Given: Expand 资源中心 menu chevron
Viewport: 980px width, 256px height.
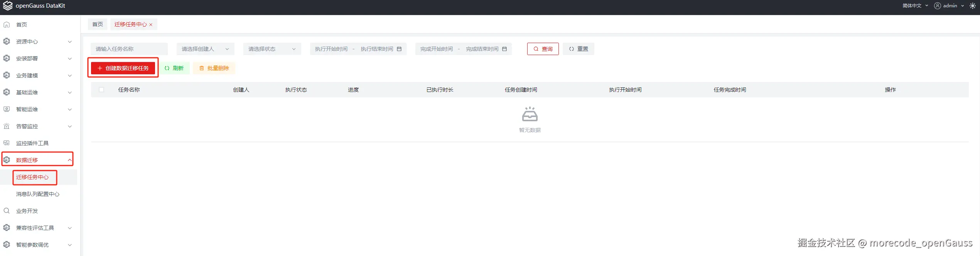Looking at the screenshot, I should (70, 42).
